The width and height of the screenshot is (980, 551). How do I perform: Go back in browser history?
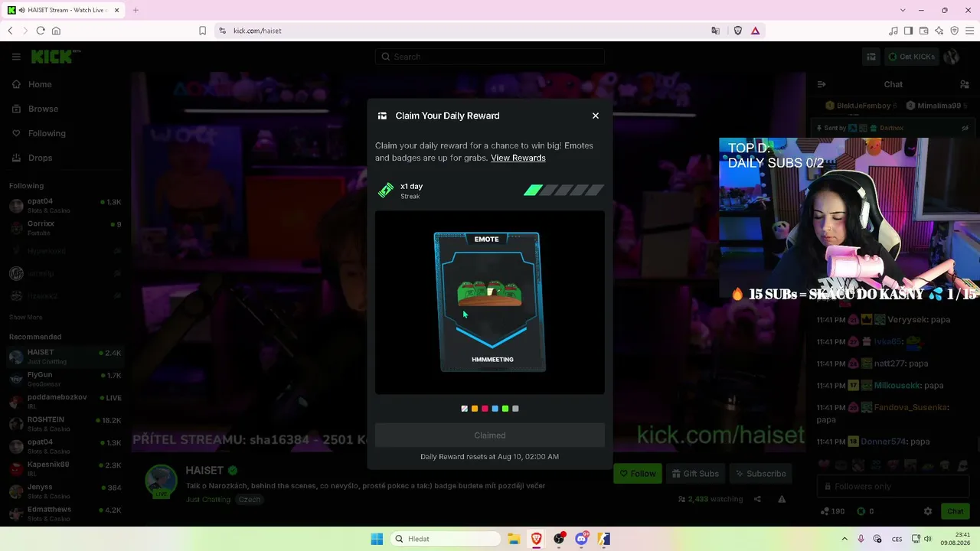pos(10,31)
